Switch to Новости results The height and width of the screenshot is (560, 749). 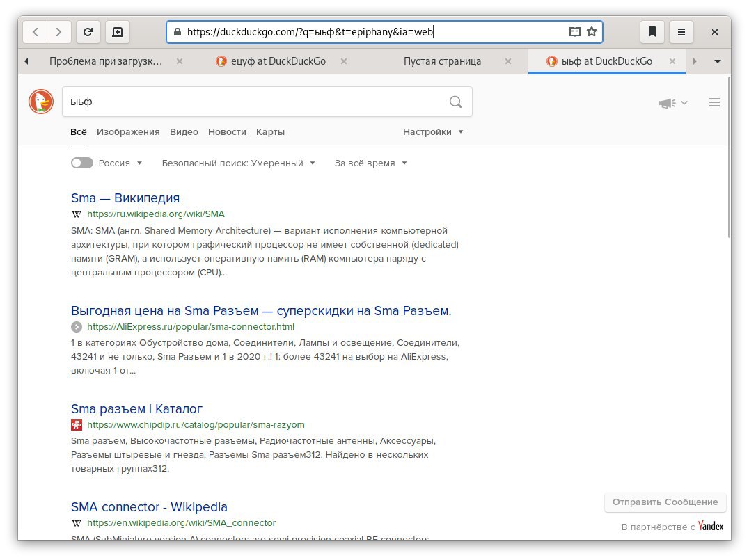[227, 131]
